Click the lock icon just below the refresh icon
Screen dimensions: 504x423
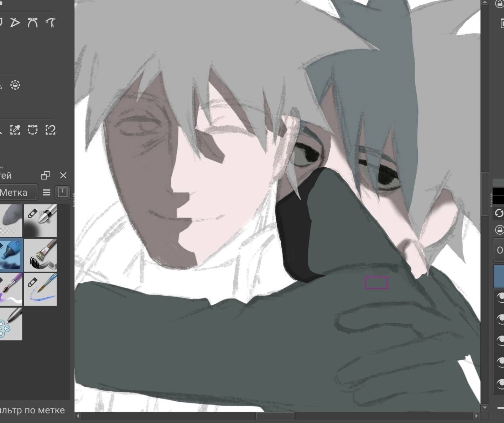click(x=499, y=230)
